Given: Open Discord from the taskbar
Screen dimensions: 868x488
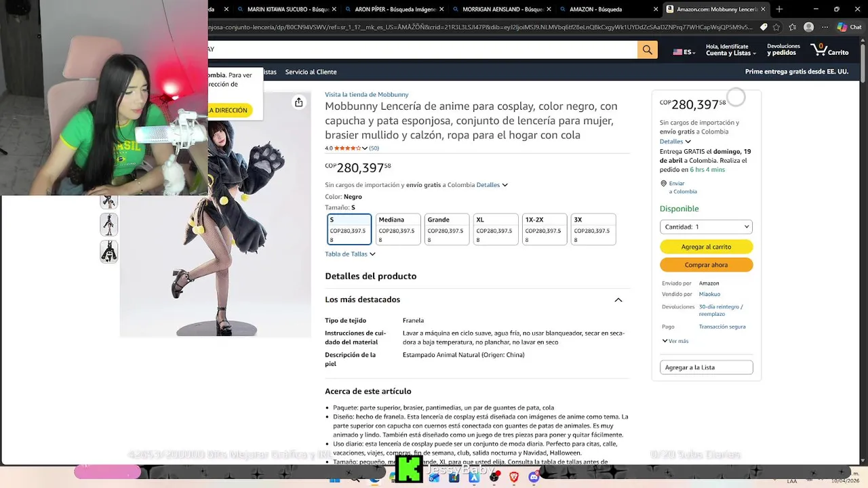Looking at the screenshot, I should point(534,477).
